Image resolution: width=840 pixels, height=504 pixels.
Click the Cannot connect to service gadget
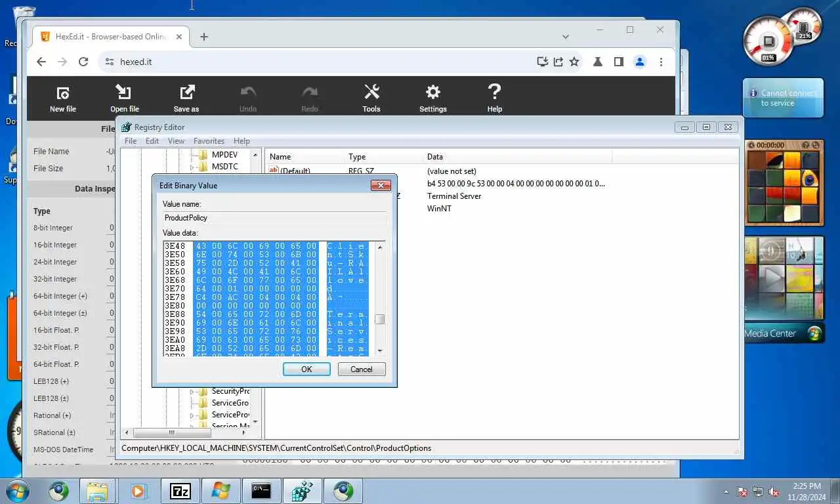pos(784,98)
